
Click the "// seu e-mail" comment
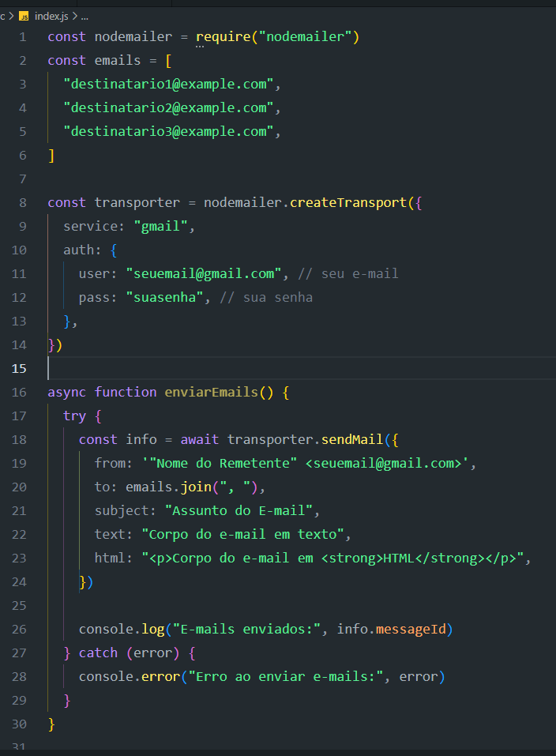point(348,274)
